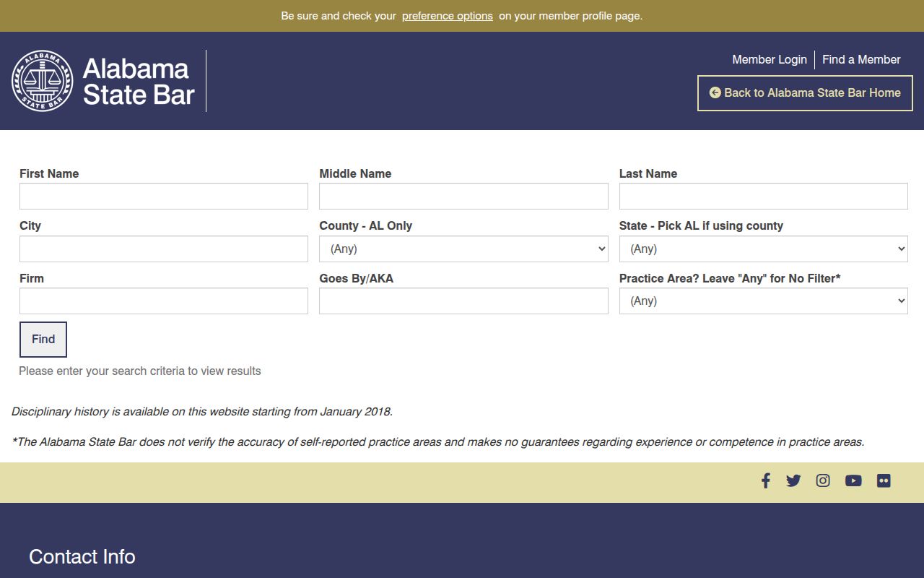This screenshot has height=578, width=924.
Task: Click the Contact Info heading
Action: tap(82, 556)
